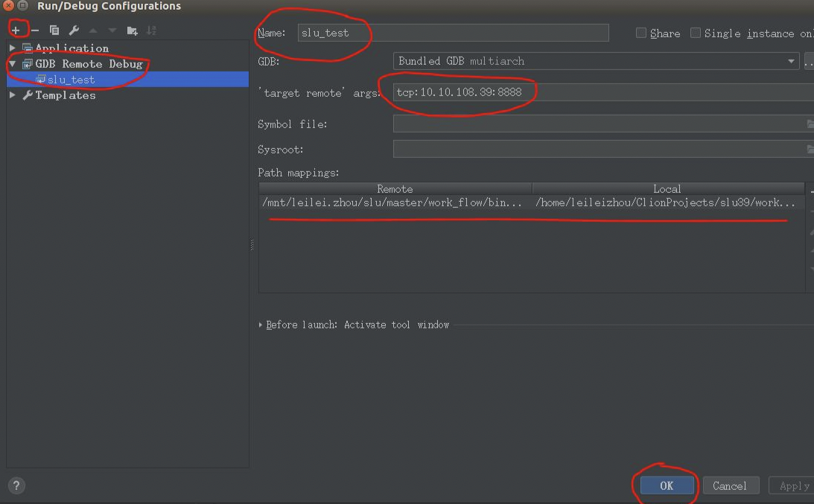This screenshot has height=504, width=814.
Task: Click the Cancel button
Action: pos(731,486)
